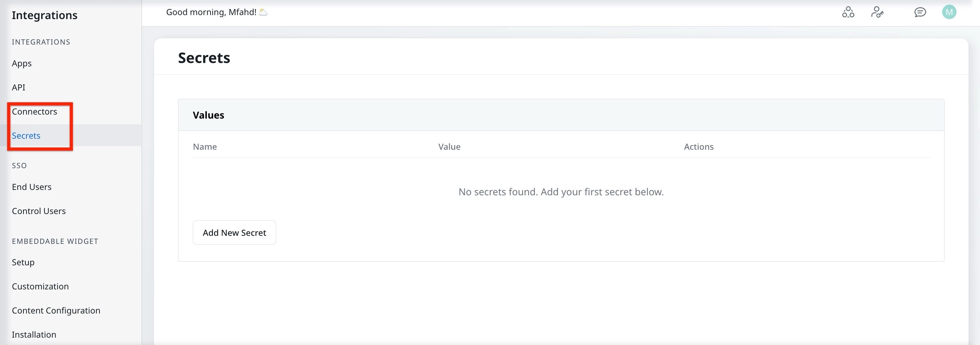Open the workflow network icon in top bar
The image size is (980, 345).
(x=848, y=12)
